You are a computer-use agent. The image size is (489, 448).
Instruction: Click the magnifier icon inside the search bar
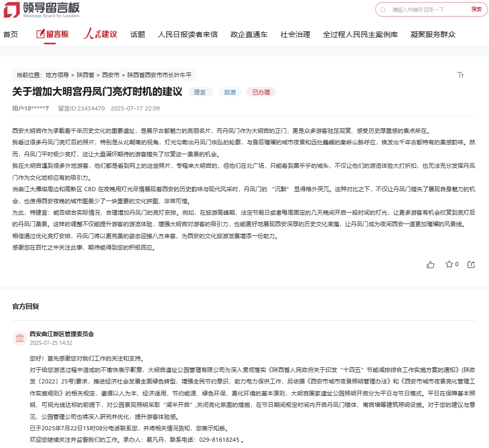(384, 10)
